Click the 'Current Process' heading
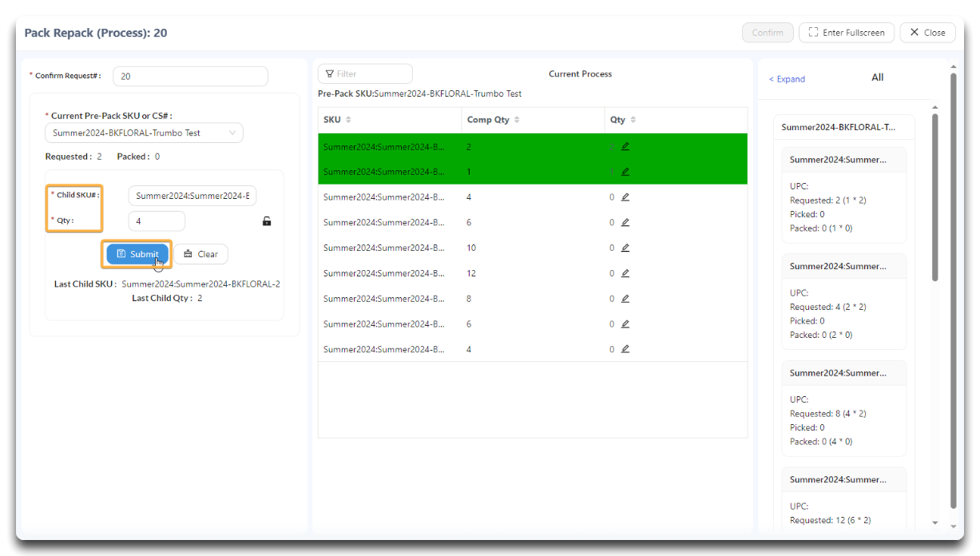The height and width of the screenshot is (556, 980). pos(580,73)
